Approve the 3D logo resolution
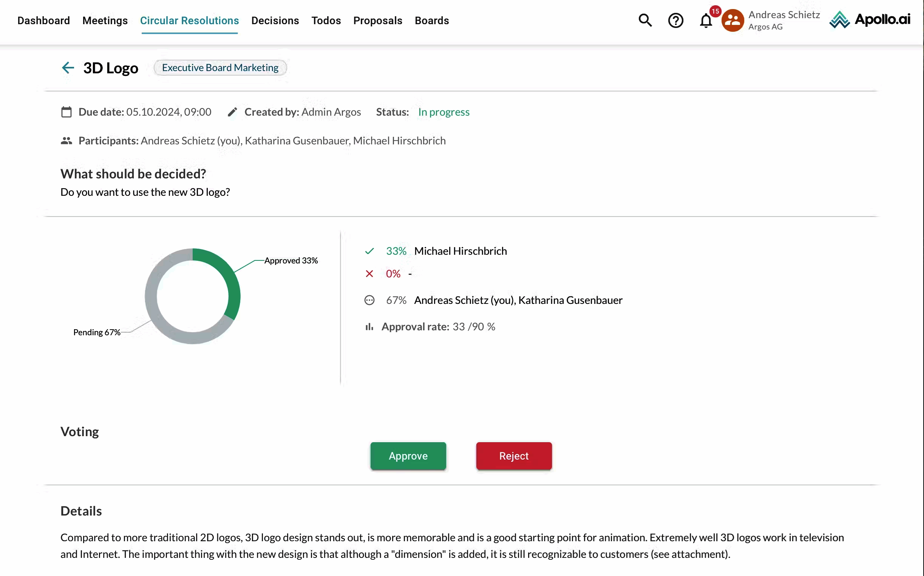 408,456
